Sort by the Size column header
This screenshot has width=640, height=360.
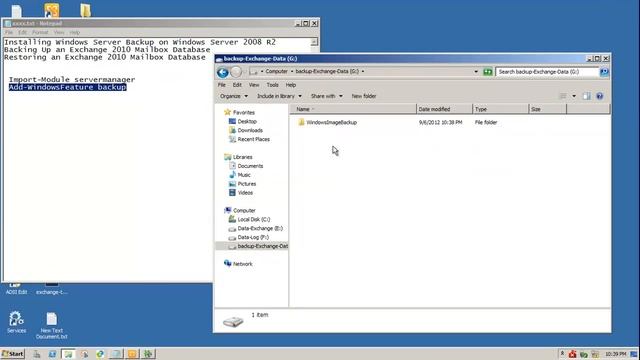(x=547, y=109)
